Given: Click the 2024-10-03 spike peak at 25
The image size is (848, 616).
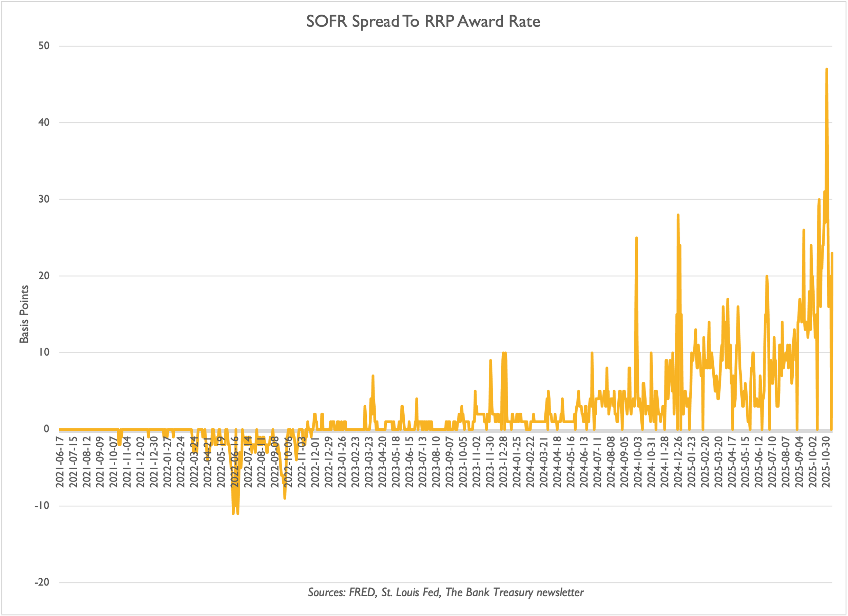Looking at the screenshot, I should click(636, 238).
